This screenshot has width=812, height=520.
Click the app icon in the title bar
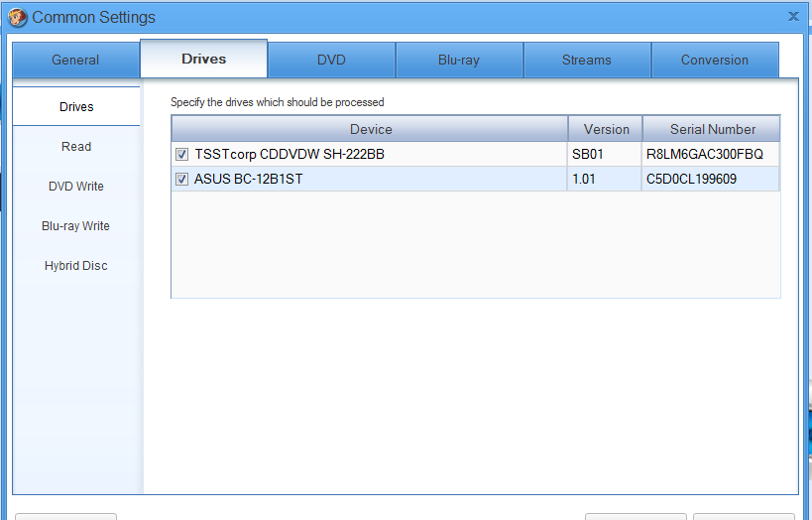coord(18,18)
